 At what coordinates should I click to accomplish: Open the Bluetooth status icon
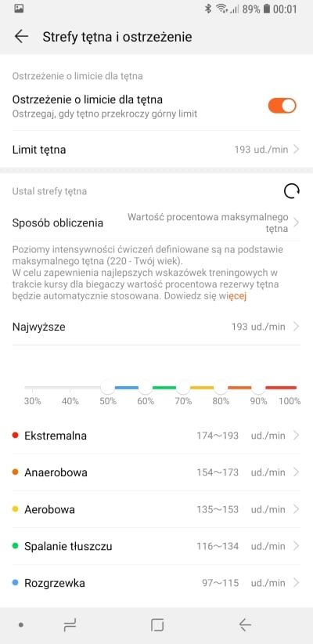(208, 9)
